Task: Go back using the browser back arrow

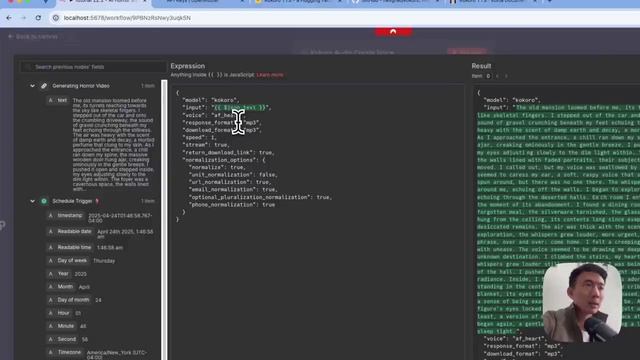Action: [9, 18]
